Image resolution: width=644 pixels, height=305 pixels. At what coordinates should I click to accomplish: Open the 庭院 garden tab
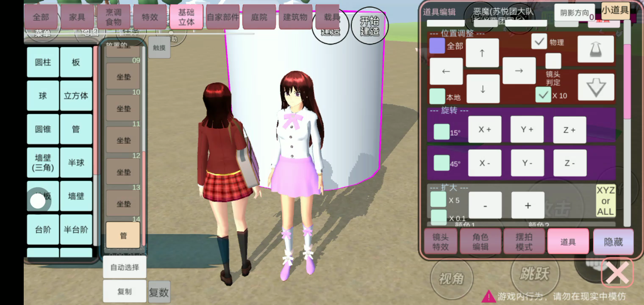[259, 17]
